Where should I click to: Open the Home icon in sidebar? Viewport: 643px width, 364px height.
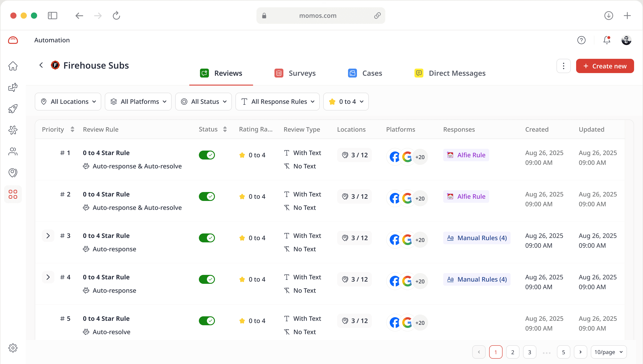pos(13,66)
